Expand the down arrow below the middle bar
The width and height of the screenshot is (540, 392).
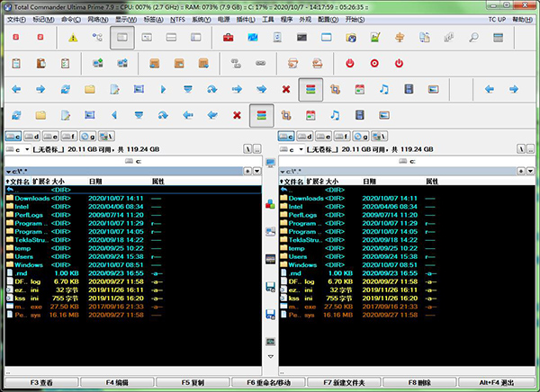click(x=270, y=357)
